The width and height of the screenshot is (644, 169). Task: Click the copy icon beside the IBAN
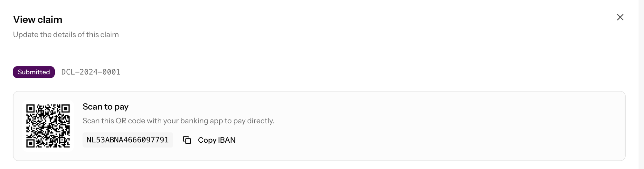coord(187,140)
